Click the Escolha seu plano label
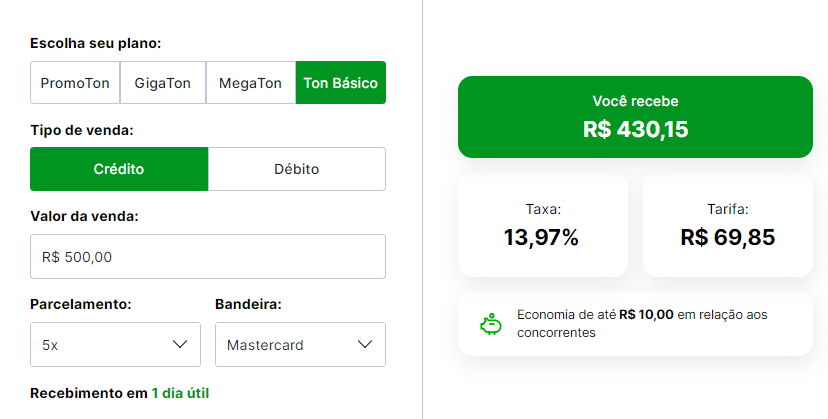Screen dimensions: 828x419 (96, 43)
